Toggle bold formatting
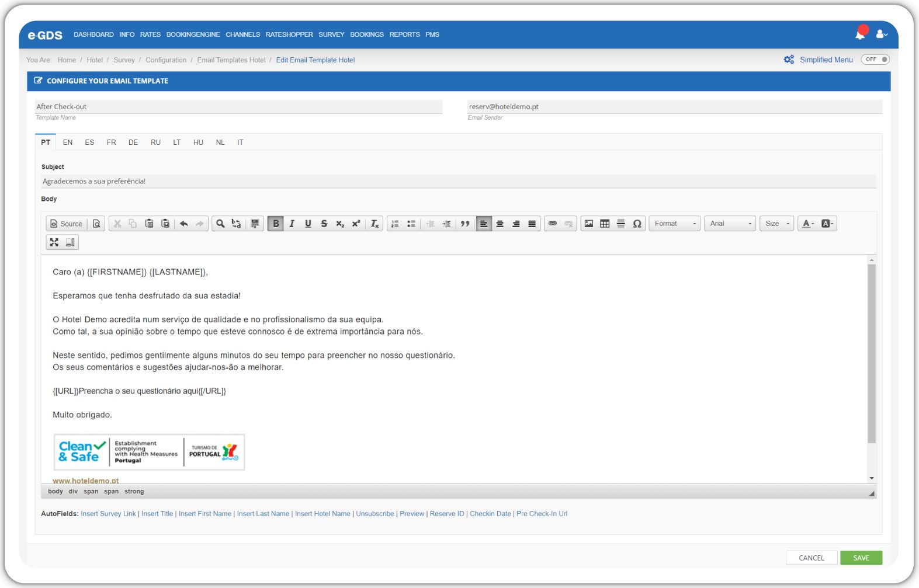The height and width of the screenshot is (588, 919). [276, 224]
